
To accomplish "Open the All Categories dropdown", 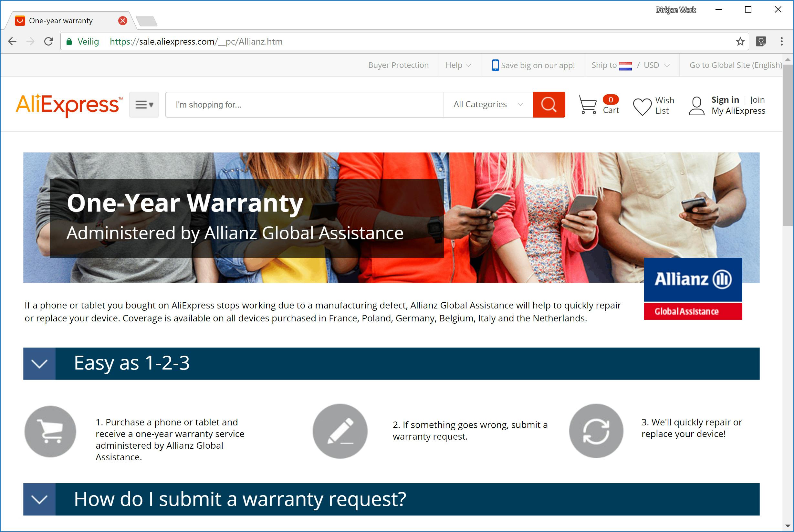I will (487, 105).
